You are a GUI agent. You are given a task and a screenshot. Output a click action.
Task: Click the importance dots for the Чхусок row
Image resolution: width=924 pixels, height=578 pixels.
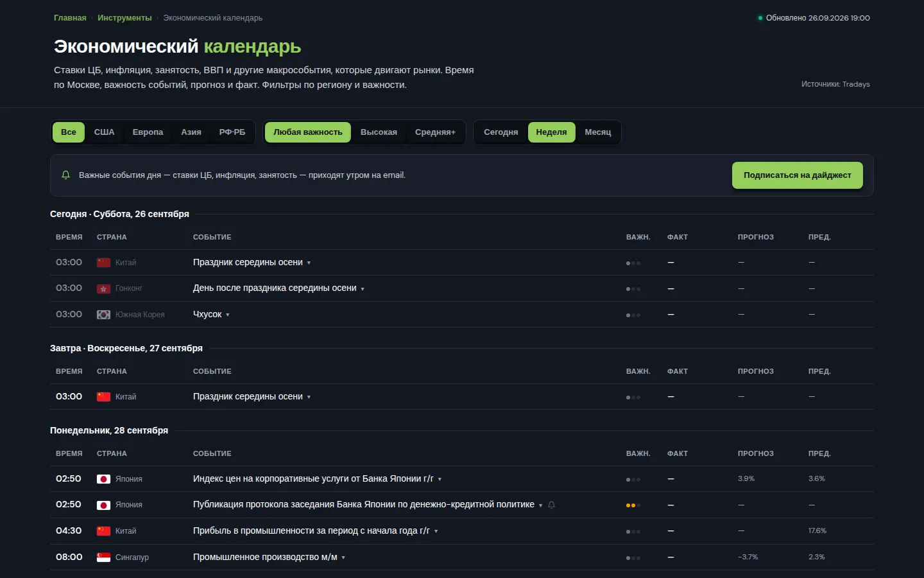tap(633, 315)
